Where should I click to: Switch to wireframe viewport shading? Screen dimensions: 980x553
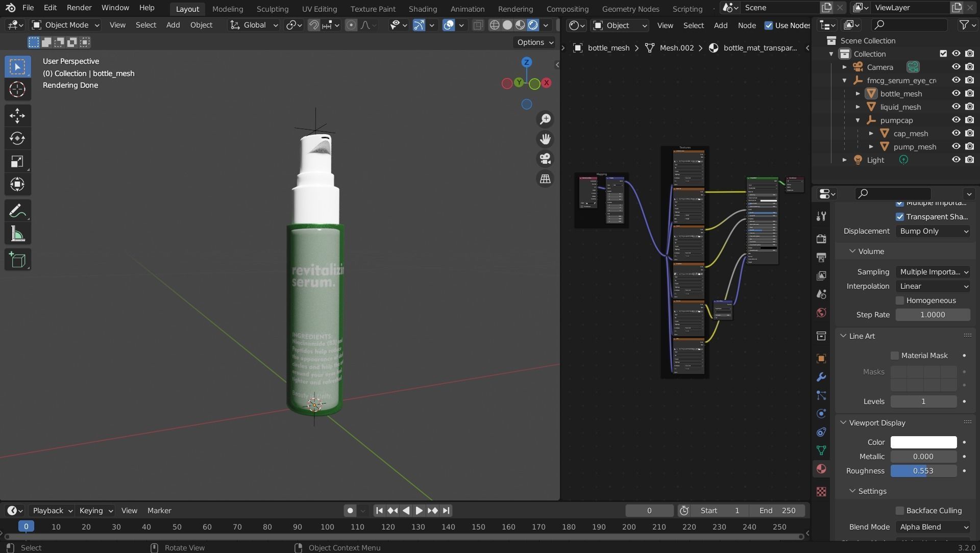[495, 25]
